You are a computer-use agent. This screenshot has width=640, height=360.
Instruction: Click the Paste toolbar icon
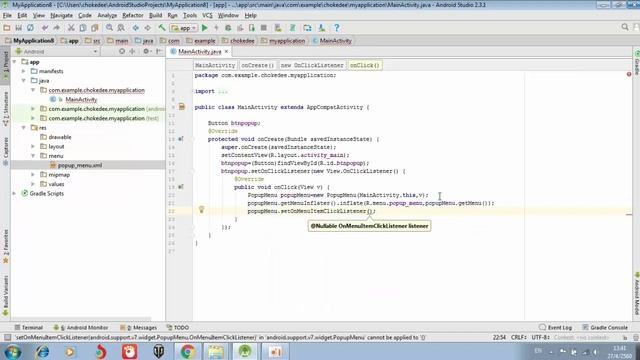pos(95,28)
